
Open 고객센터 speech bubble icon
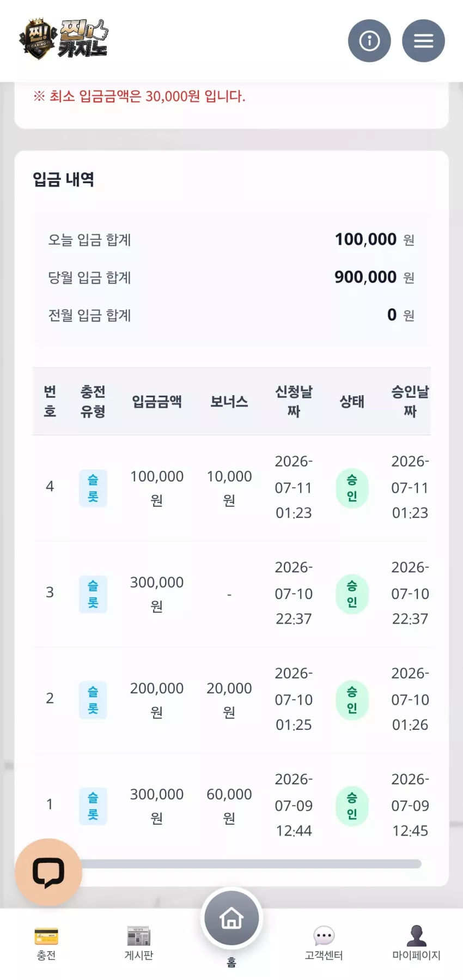click(x=324, y=936)
